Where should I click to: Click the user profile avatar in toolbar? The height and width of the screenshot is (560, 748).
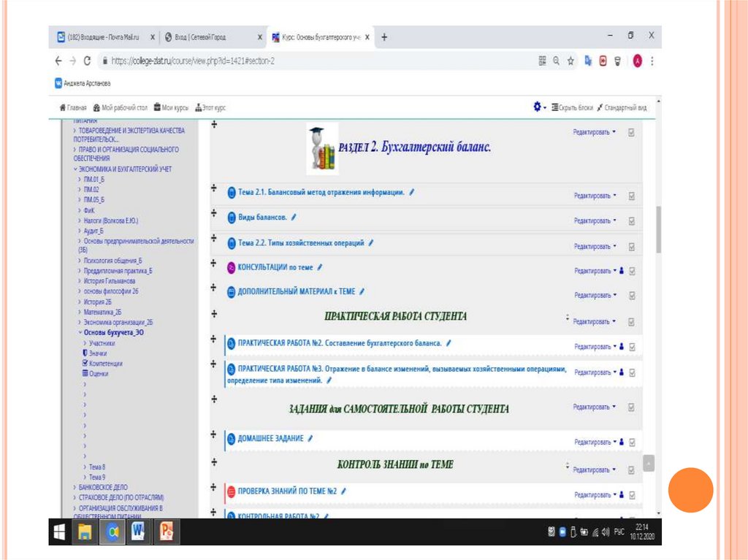[x=637, y=61]
